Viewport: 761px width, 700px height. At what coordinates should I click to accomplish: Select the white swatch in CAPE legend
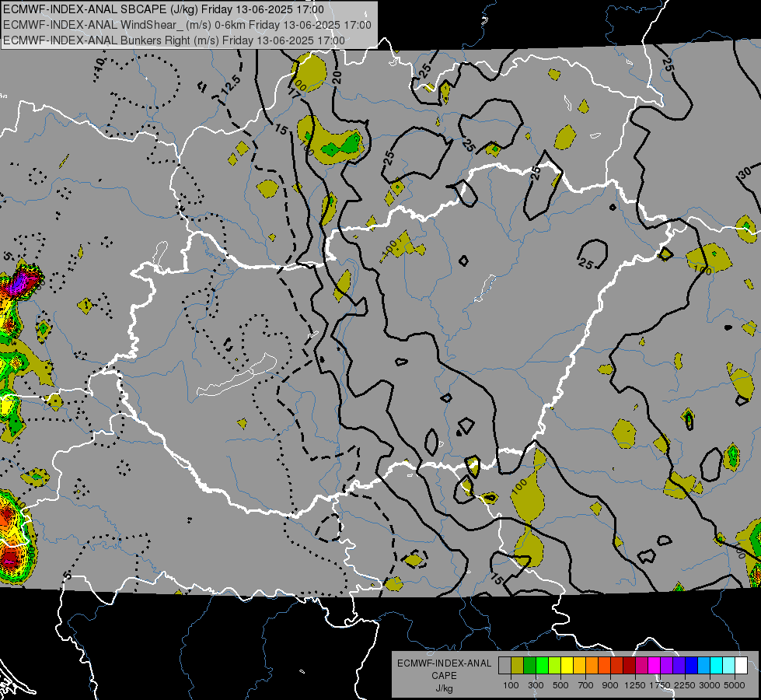point(742,665)
